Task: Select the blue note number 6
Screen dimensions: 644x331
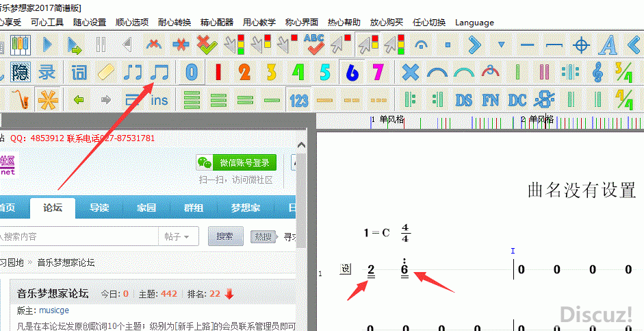Action: click(352, 73)
